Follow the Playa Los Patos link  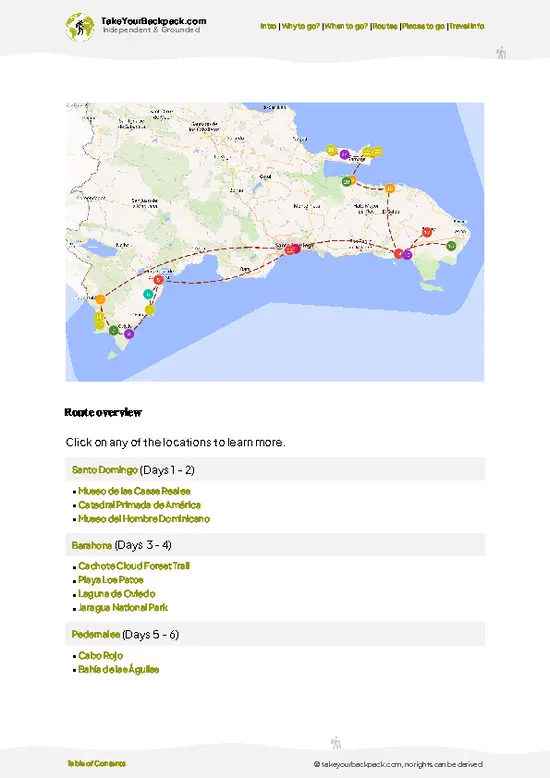pos(111,580)
